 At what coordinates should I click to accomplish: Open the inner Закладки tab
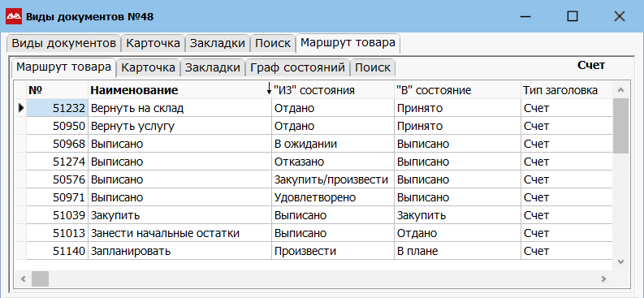pyautogui.click(x=212, y=67)
